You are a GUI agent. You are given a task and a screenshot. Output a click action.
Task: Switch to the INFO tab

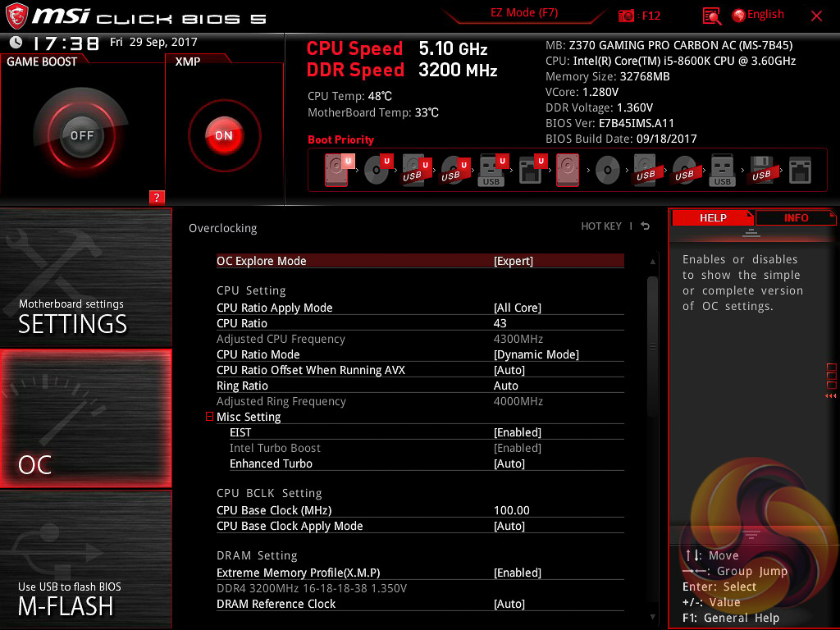[x=796, y=217]
